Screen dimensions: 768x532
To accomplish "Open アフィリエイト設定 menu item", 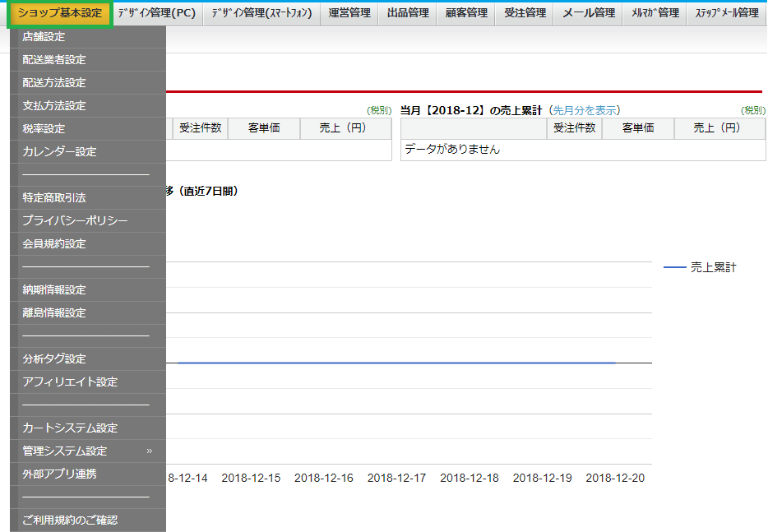I will pos(88,382).
